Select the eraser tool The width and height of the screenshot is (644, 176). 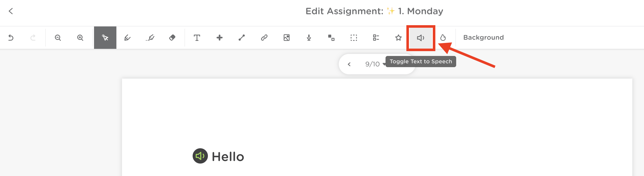coord(172,38)
